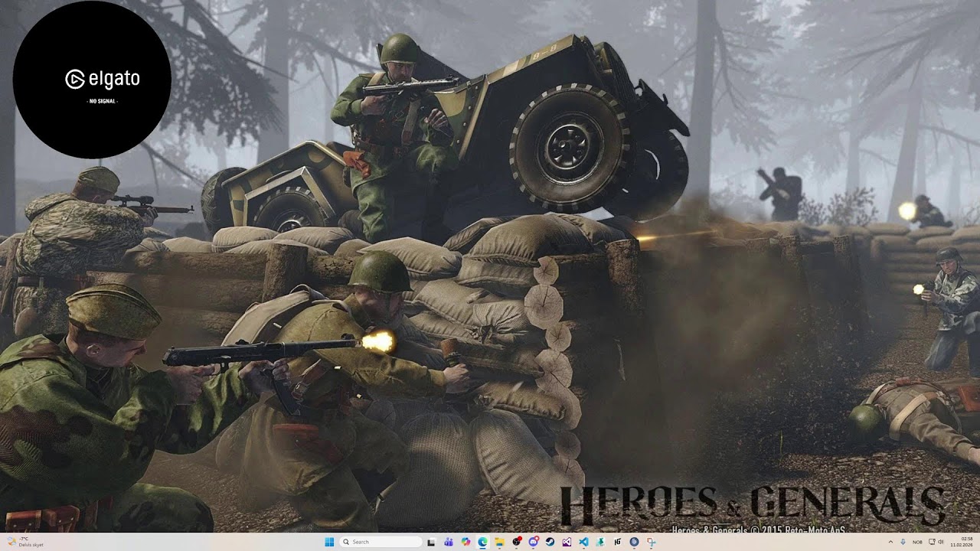Open the Windows Start menu

(329, 542)
